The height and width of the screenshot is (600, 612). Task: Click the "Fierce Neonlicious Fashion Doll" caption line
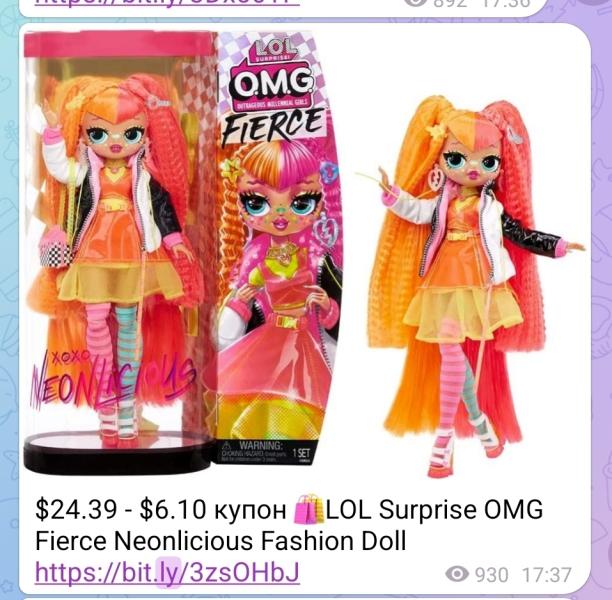coord(221,541)
